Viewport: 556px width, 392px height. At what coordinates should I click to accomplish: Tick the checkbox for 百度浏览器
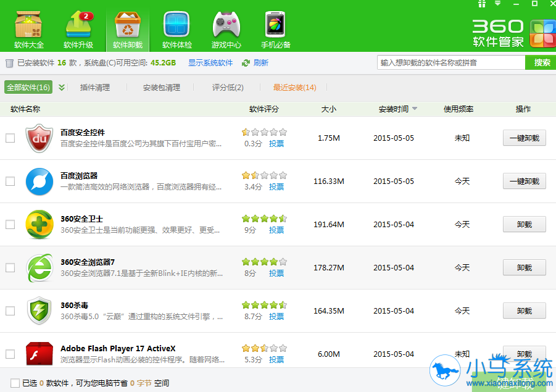10,181
